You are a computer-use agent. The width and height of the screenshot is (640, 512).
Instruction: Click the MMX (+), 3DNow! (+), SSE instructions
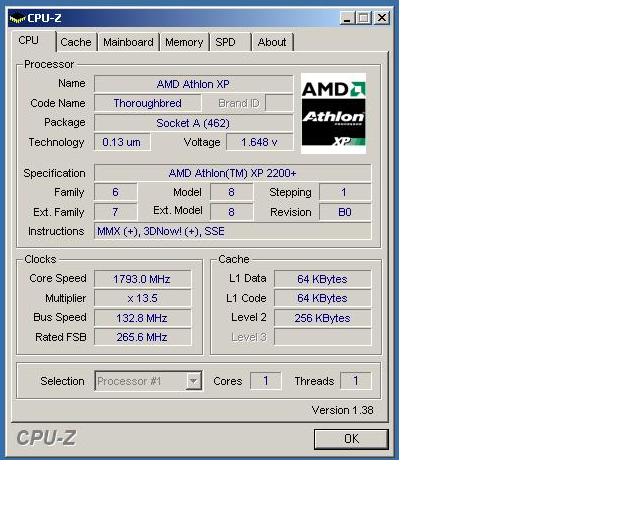point(233,231)
